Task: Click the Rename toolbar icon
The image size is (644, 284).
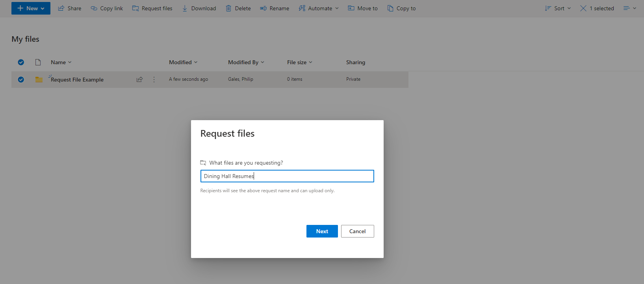Action: pos(263,8)
